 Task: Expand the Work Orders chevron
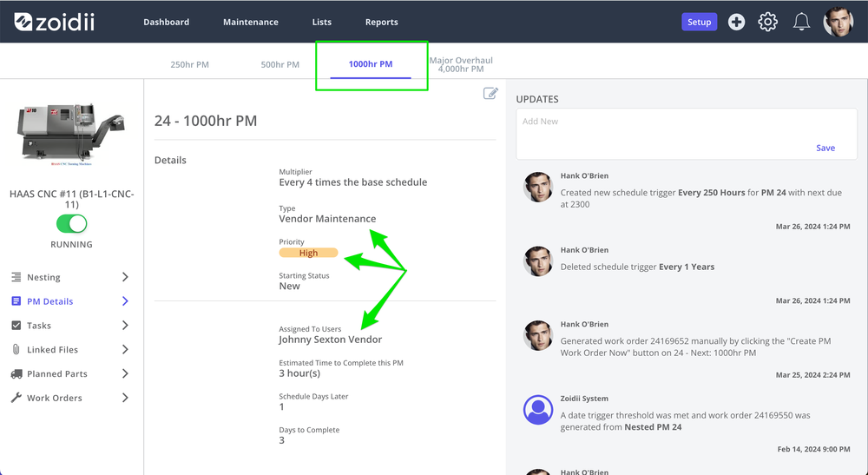coord(125,398)
